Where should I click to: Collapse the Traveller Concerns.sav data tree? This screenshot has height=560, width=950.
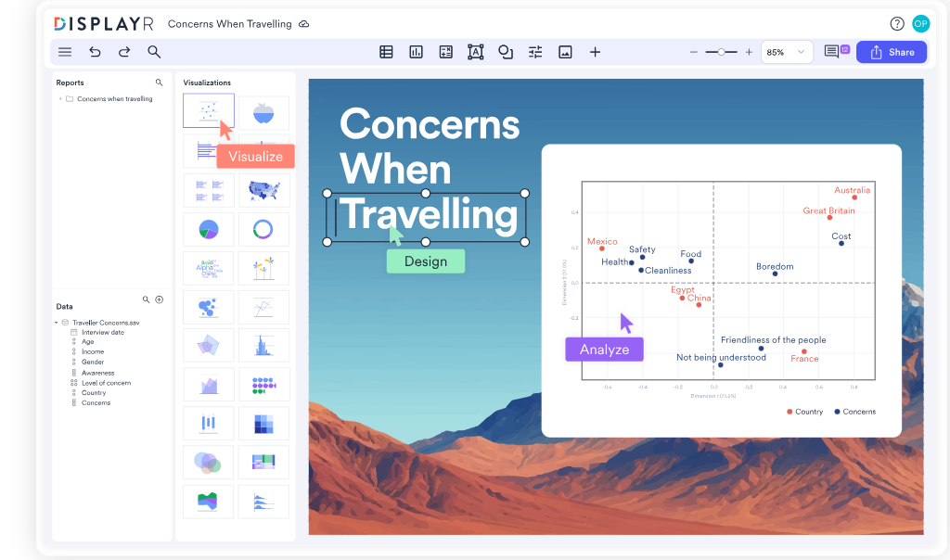pos(57,322)
